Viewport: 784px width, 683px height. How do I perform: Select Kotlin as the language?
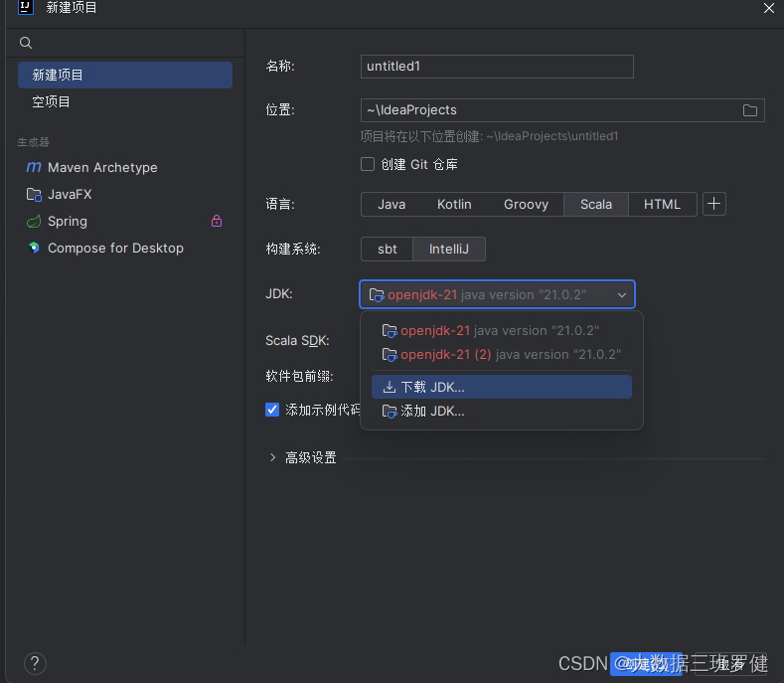454,204
